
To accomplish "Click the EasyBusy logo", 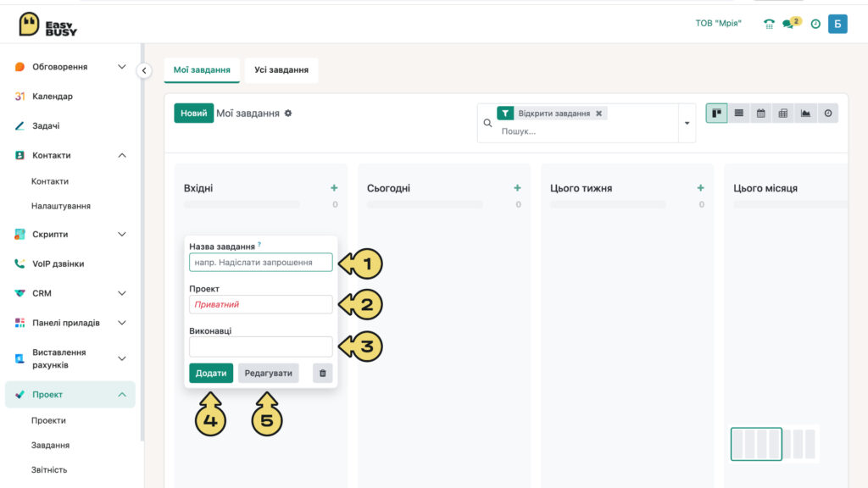I will point(47,25).
